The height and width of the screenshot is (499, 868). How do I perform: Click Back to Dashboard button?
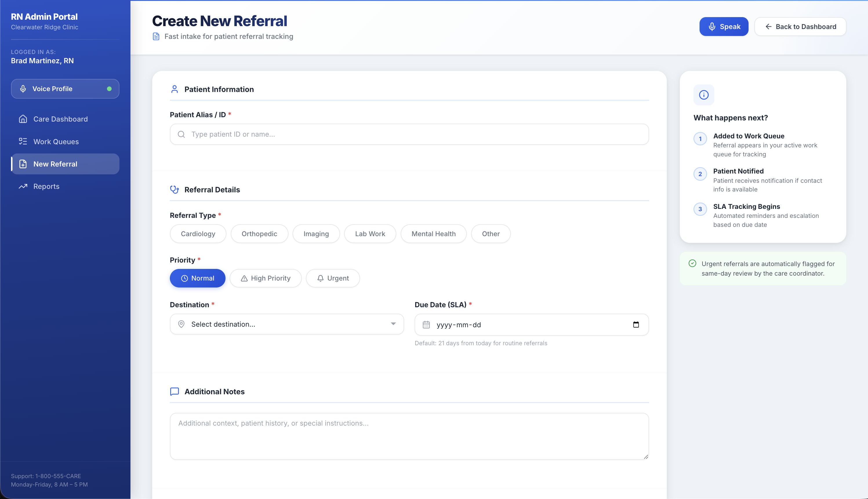click(800, 27)
